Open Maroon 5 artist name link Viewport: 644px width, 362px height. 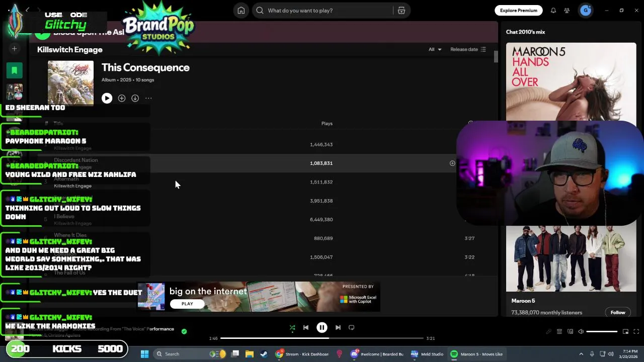click(x=523, y=301)
